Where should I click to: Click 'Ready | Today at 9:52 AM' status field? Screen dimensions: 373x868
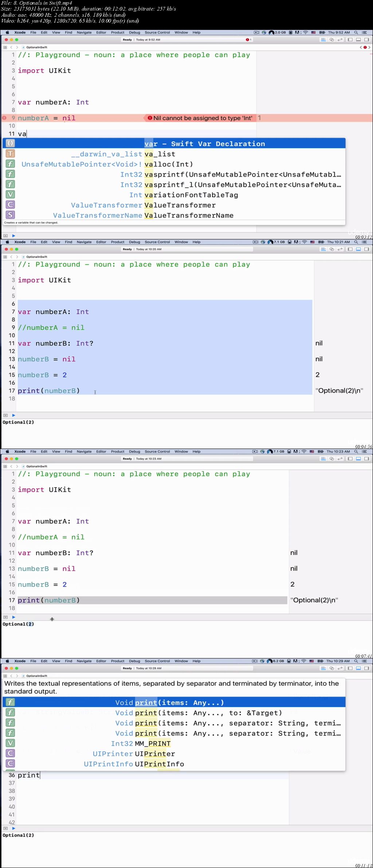click(x=187, y=40)
